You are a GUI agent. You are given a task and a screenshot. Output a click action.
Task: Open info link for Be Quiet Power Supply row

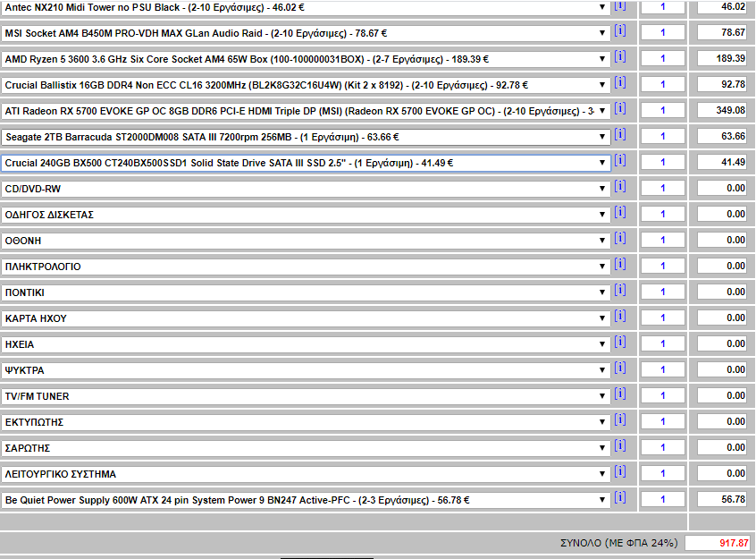(x=620, y=499)
